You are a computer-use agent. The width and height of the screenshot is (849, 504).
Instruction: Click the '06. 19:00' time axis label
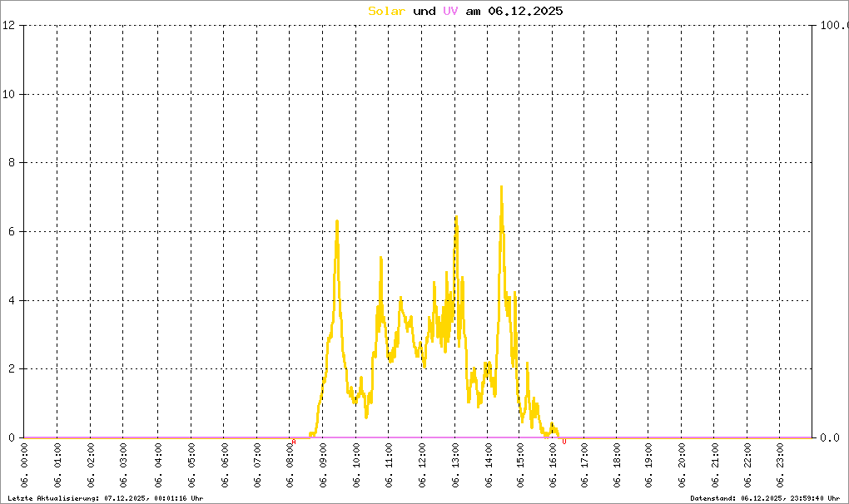pyautogui.click(x=648, y=466)
